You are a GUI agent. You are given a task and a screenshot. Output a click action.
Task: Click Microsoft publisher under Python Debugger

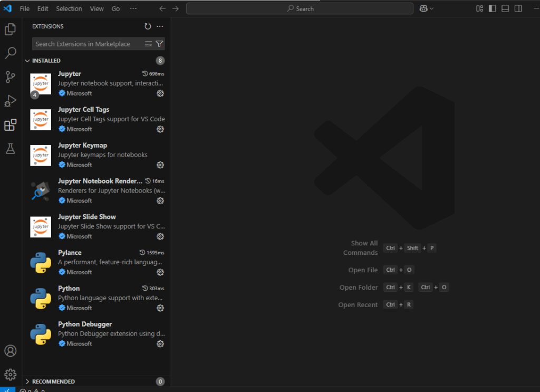[x=79, y=344]
